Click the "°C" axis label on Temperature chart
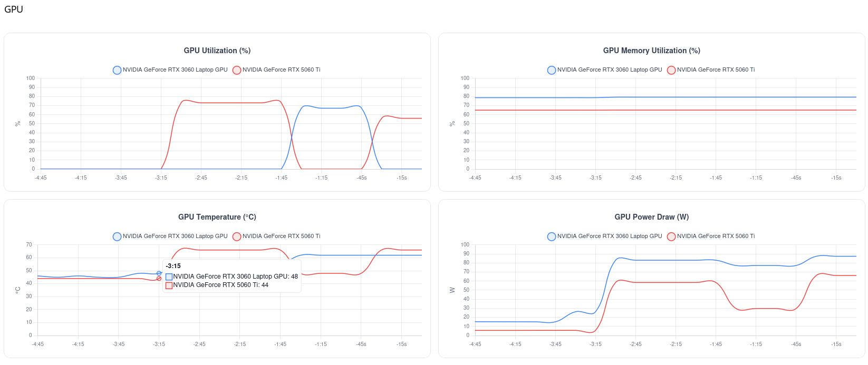 [18, 290]
